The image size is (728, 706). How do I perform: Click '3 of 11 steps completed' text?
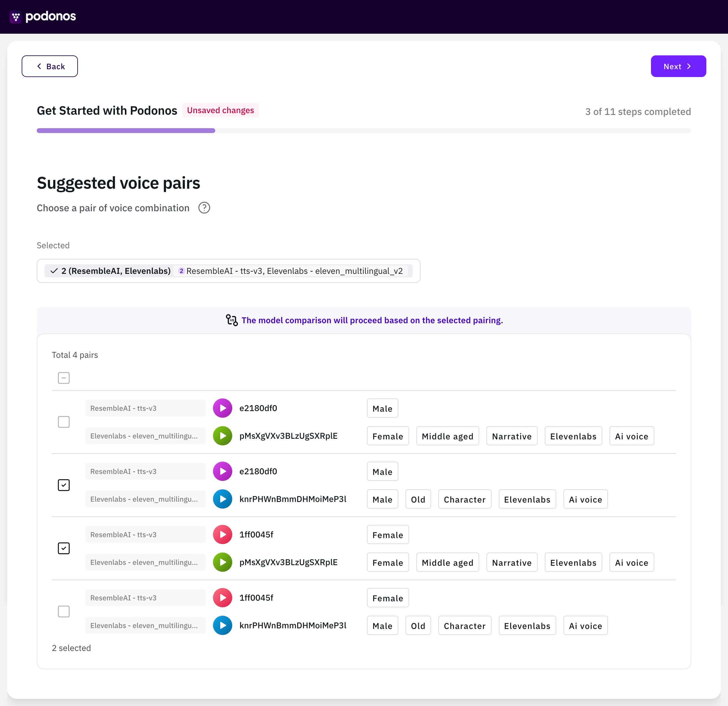pyautogui.click(x=638, y=111)
